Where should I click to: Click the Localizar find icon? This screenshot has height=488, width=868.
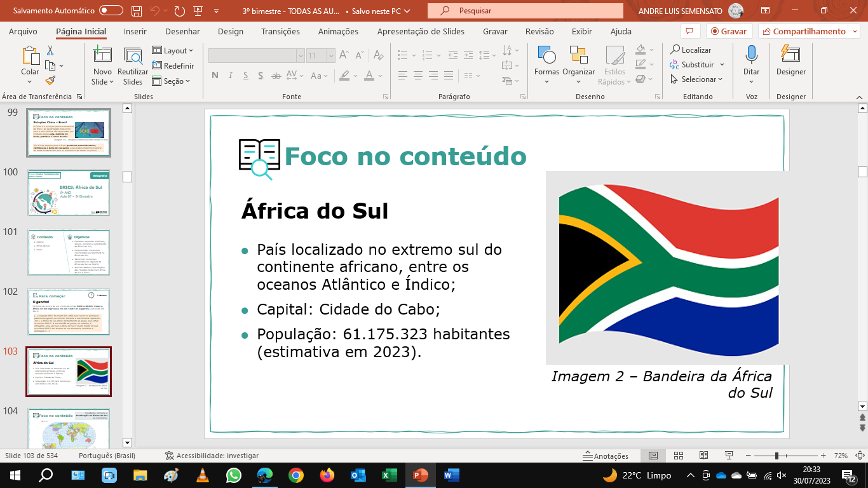[691, 50]
